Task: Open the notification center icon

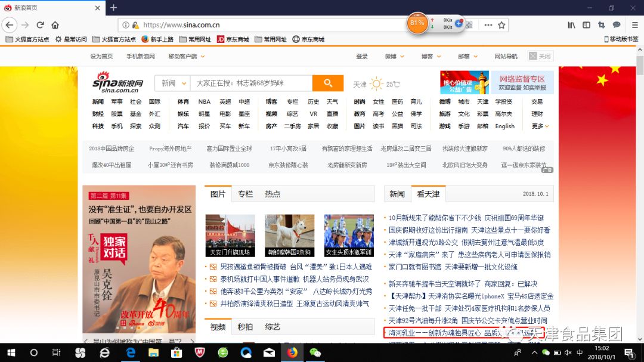Action: 629,352
